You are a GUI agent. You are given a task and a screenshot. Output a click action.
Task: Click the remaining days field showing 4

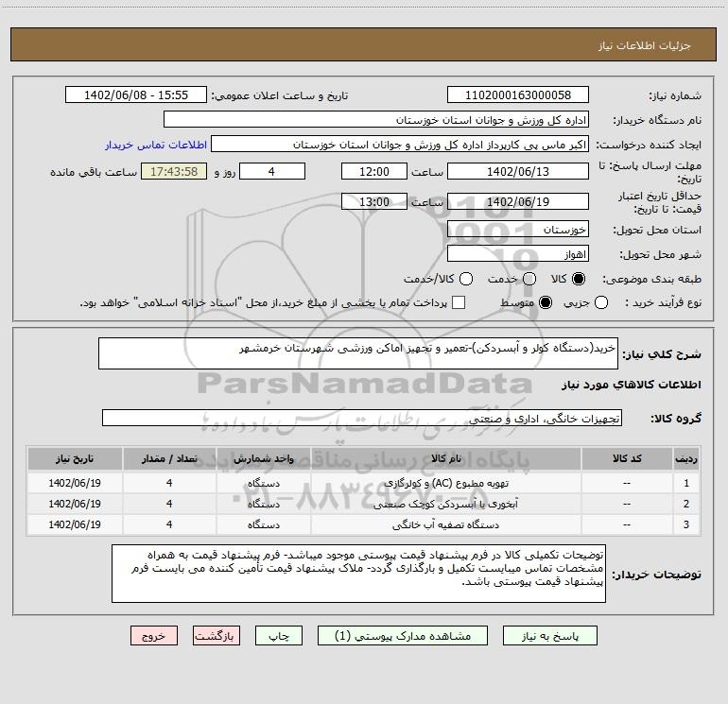pyautogui.click(x=272, y=172)
